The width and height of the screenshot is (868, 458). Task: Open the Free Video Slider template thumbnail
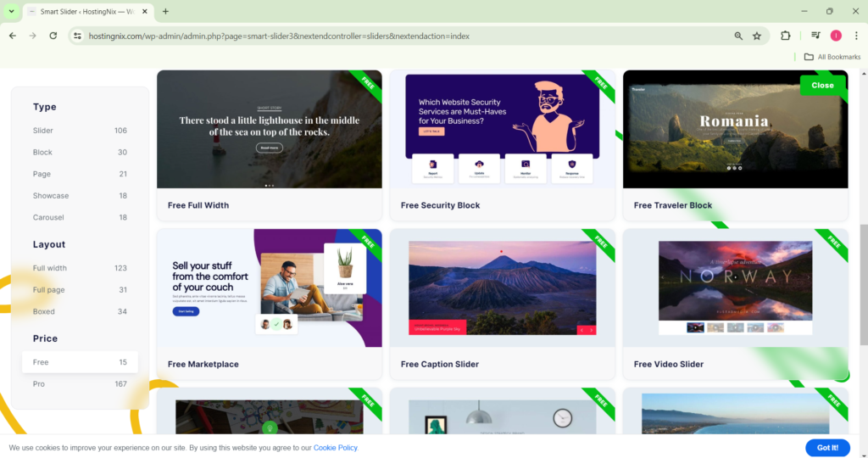[x=735, y=288]
